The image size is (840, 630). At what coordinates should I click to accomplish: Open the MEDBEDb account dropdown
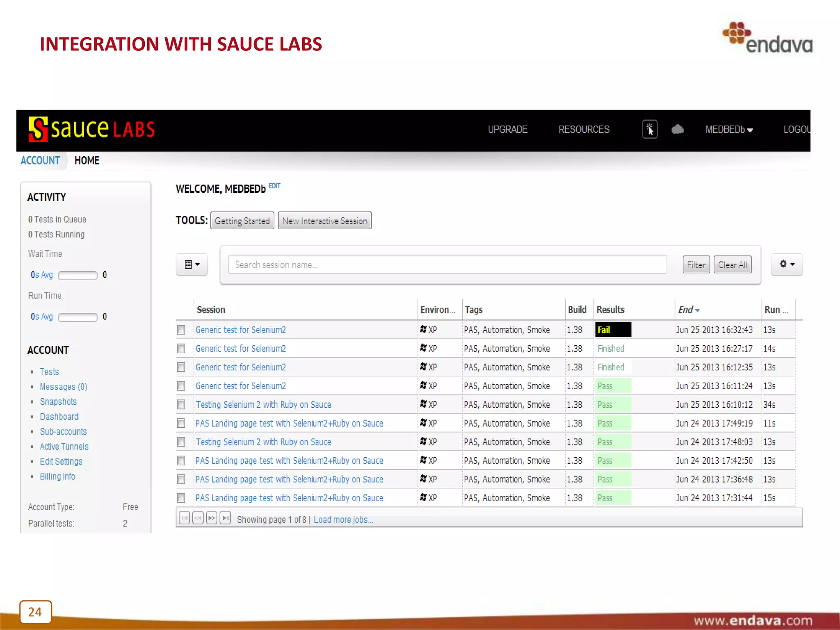[x=729, y=130]
